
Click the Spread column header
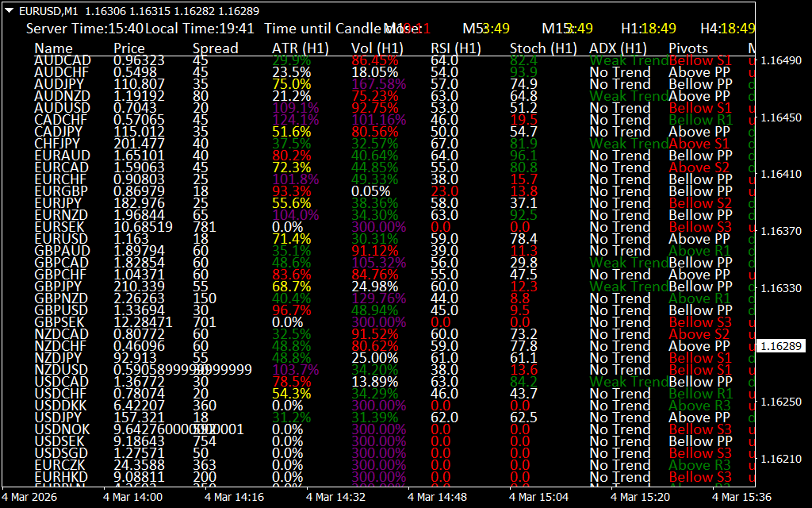(215, 48)
